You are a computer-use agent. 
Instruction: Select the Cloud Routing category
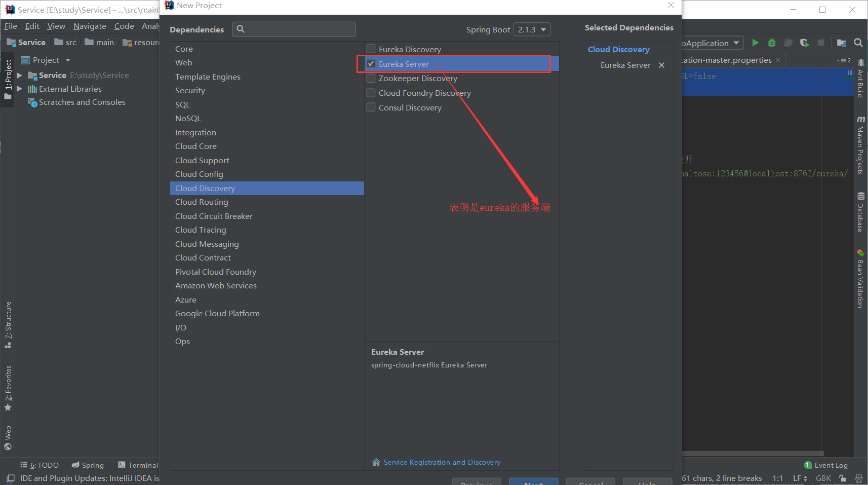click(267, 202)
